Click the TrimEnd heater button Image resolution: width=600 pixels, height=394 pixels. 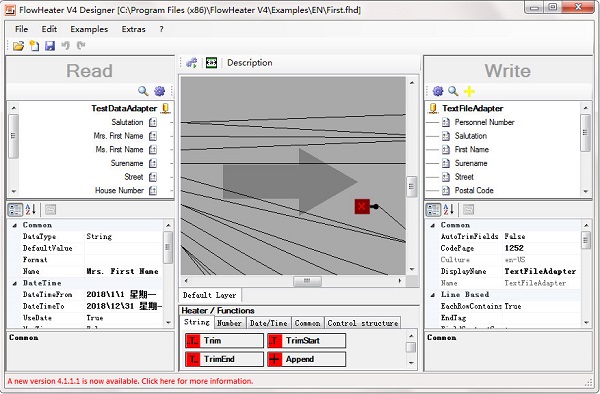pos(224,359)
